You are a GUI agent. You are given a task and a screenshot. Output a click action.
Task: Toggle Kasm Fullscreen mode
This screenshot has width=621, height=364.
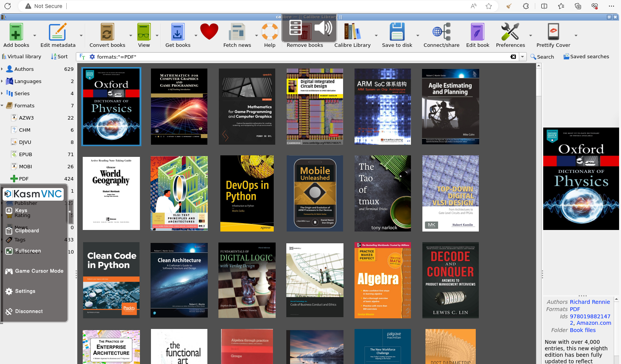coord(23,251)
